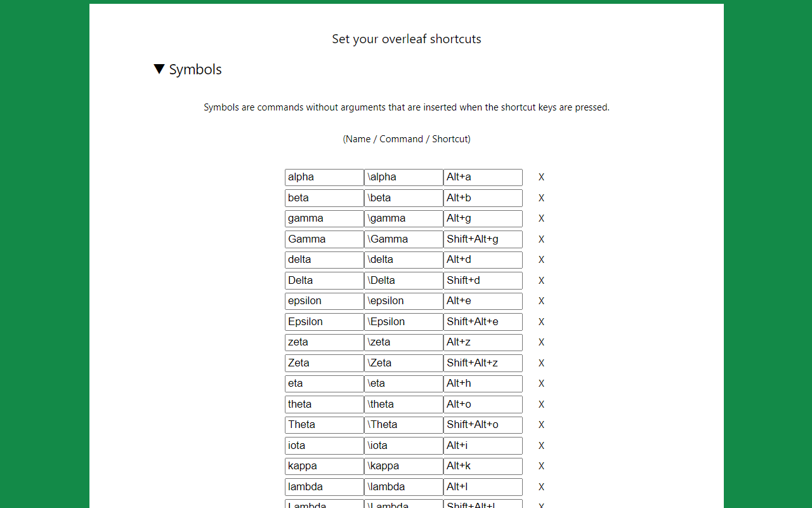Delete the beta shortcut row

tap(541, 197)
